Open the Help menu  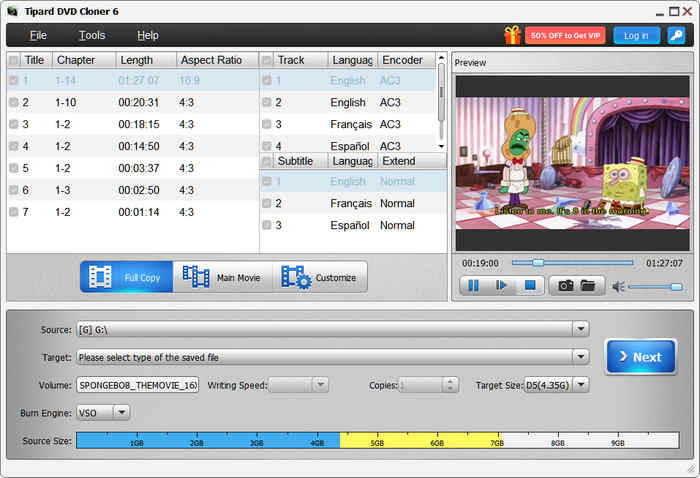(147, 35)
